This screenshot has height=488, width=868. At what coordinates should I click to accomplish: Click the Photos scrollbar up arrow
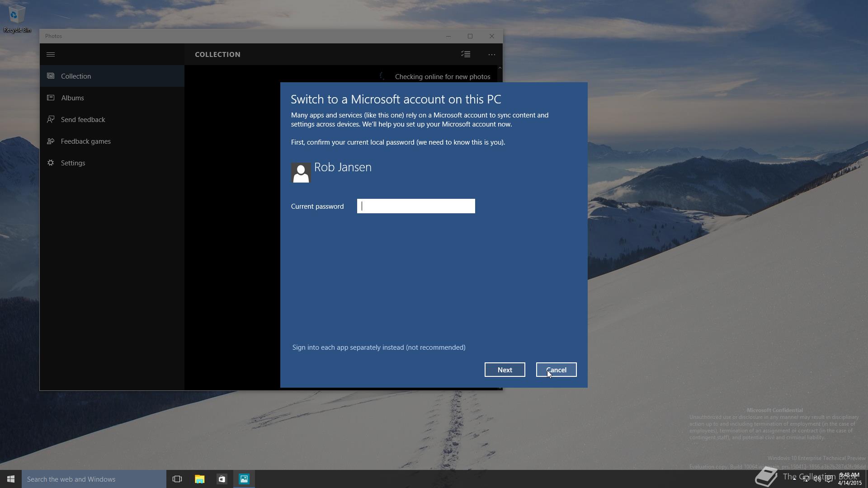coord(500,68)
